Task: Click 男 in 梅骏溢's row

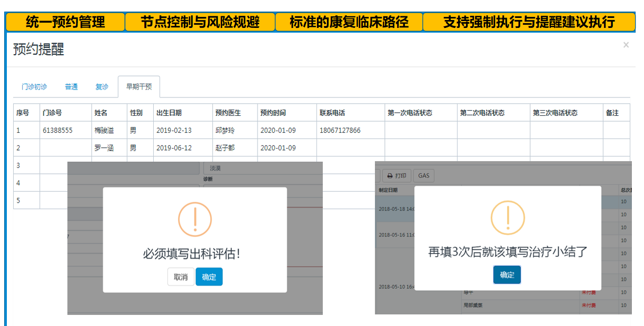Action: tap(133, 130)
